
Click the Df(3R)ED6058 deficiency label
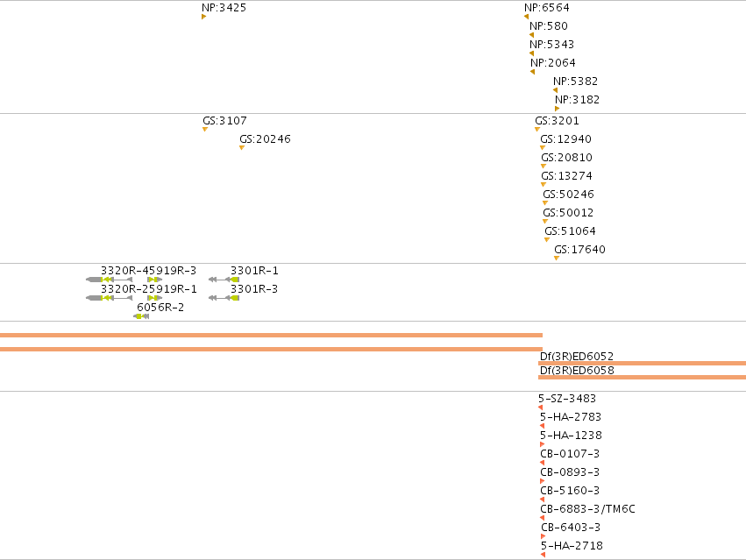coord(577,371)
